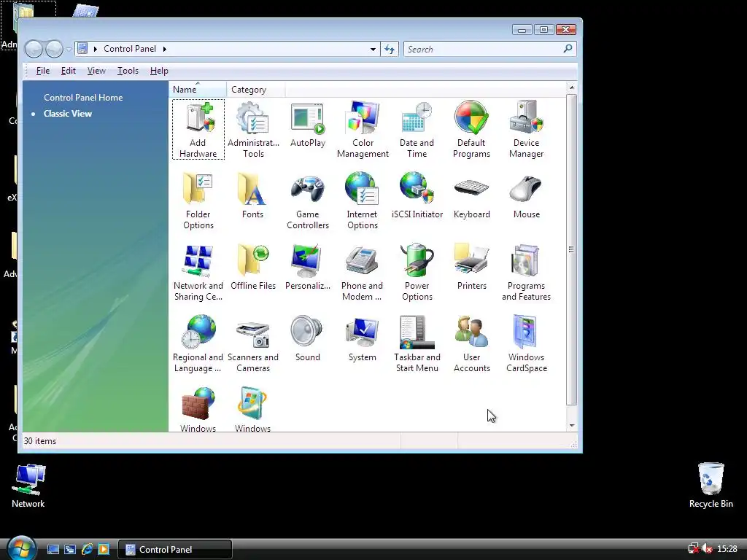
Task: Click Show Desktop quick launch icon
Action: [x=53, y=549]
